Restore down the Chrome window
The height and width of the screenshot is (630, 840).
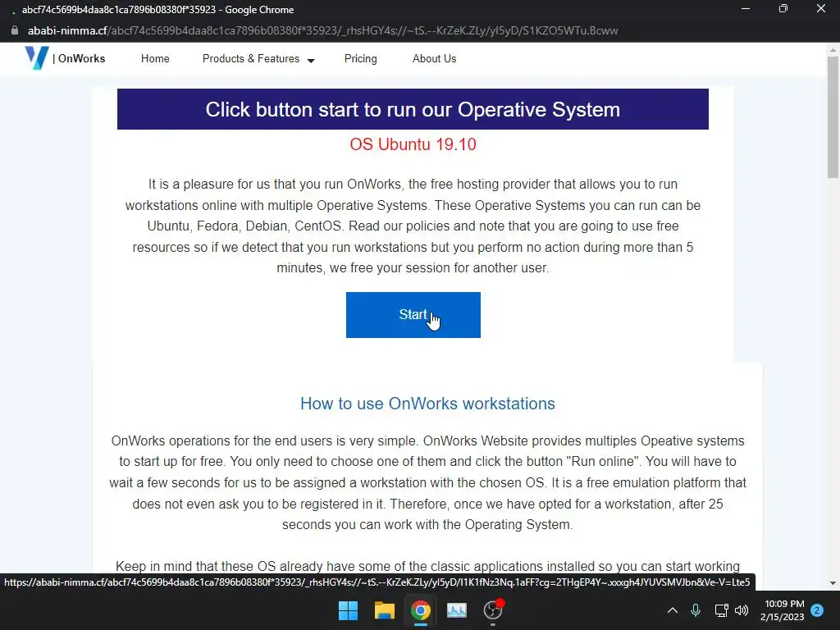[x=783, y=8]
